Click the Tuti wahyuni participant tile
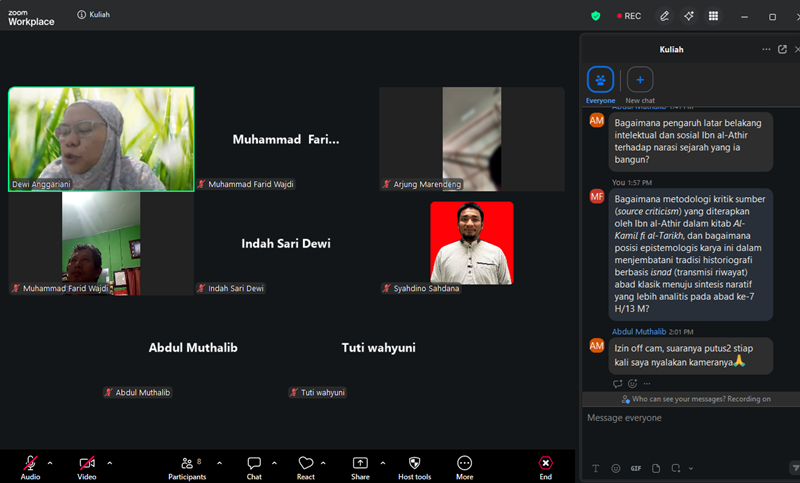This screenshot has height=483, width=800. click(x=379, y=348)
